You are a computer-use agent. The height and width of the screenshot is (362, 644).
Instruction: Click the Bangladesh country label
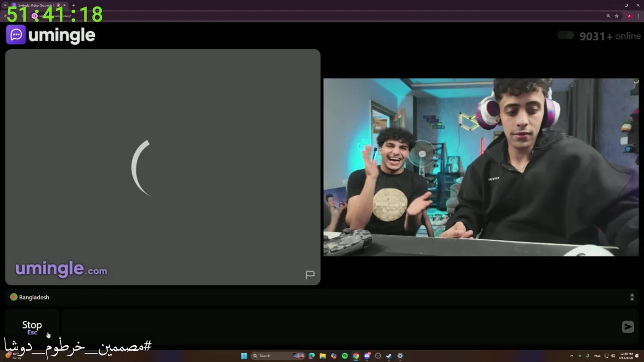click(x=34, y=297)
